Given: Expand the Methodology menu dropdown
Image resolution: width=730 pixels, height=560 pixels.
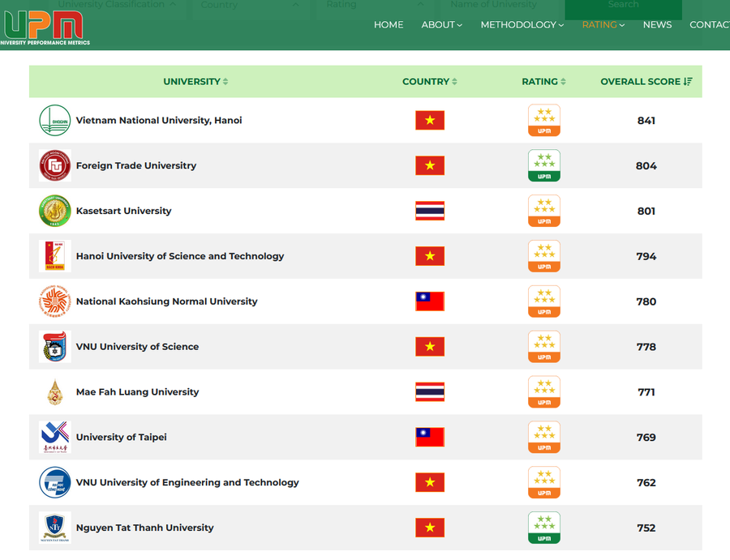Looking at the screenshot, I should (x=522, y=25).
